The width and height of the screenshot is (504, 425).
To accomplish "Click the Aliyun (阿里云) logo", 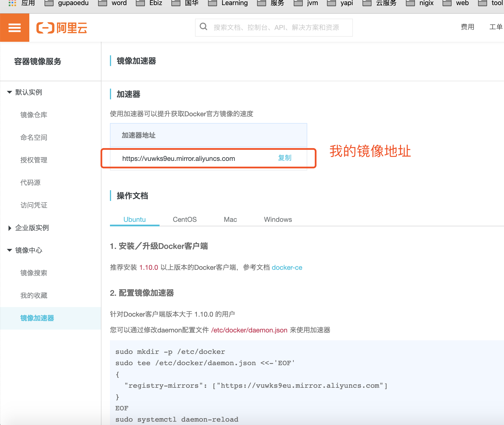I will click(62, 27).
